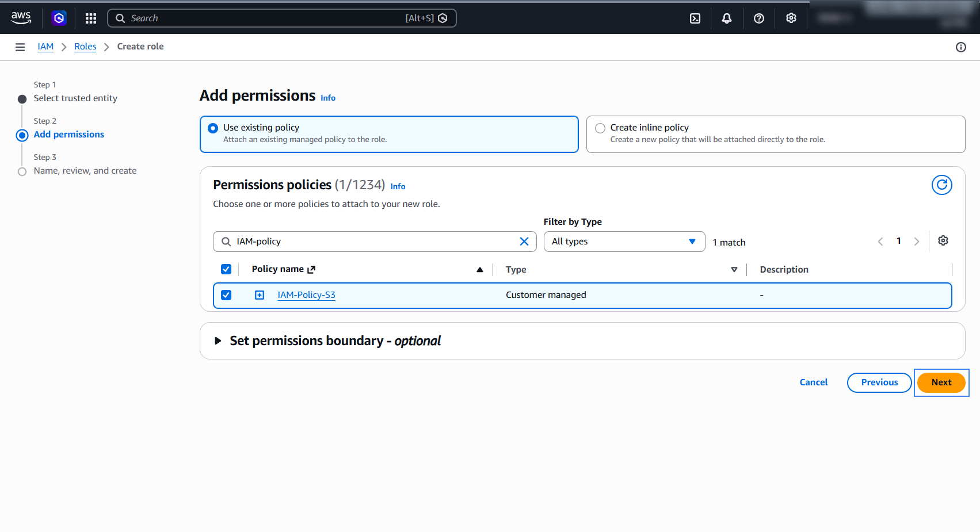Refresh the permissions policies list
This screenshot has height=532, width=980.
tap(942, 185)
